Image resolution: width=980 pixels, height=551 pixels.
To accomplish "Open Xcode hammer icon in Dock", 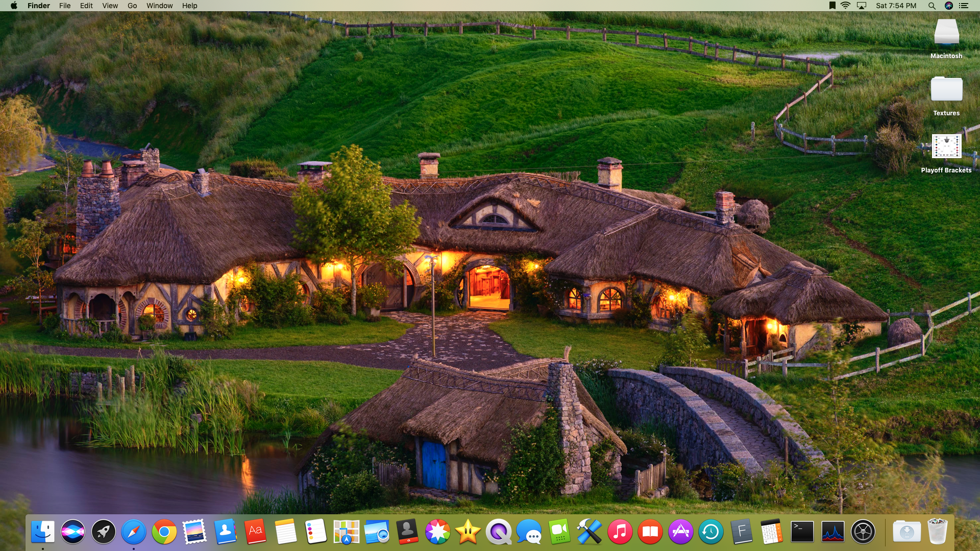I will 589,532.
